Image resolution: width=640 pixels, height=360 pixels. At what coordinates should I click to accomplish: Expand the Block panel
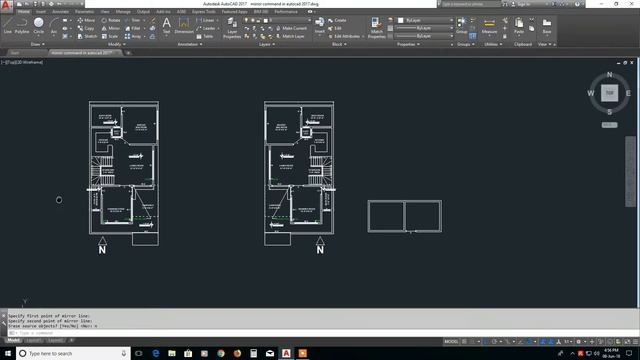(339, 44)
